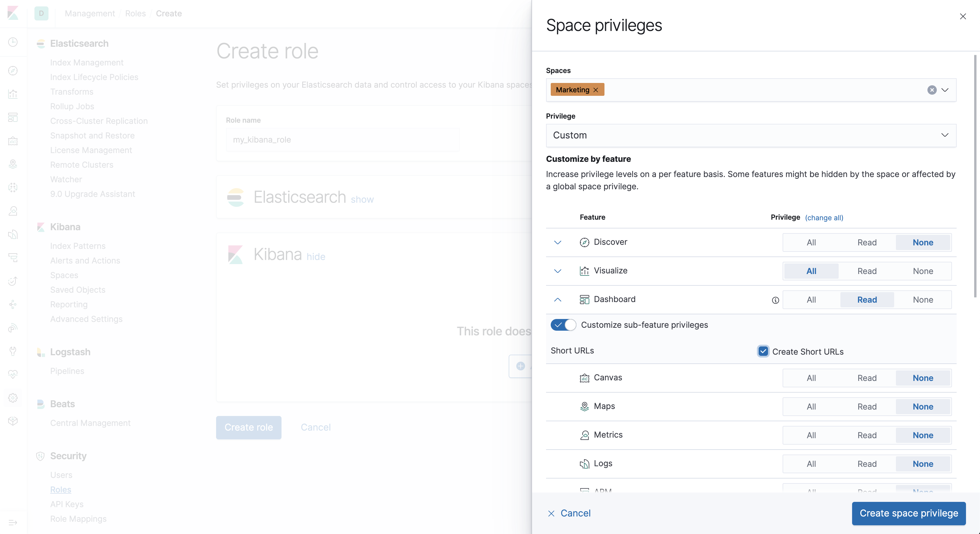Click the Spaces menu item
The width and height of the screenshot is (980, 534).
[64, 275]
